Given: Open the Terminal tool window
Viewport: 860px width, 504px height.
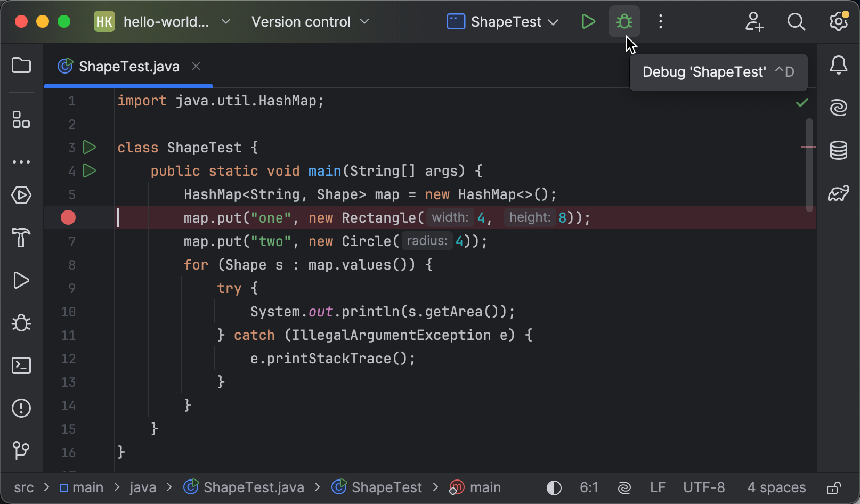Looking at the screenshot, I should (21, 365).
